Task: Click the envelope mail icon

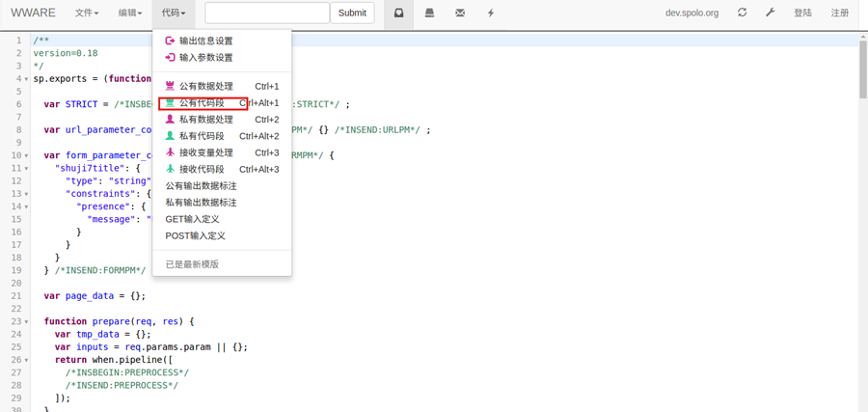Action: click(460, 13)
